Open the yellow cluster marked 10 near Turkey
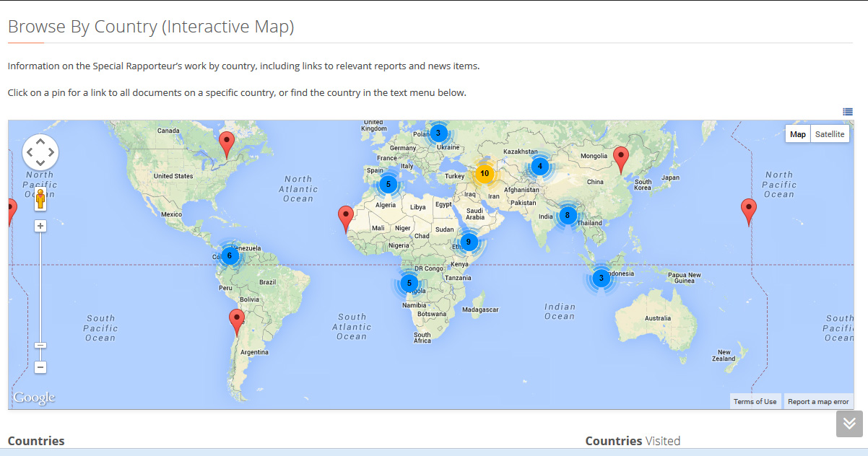The height and width of the screenshot is (456, 868). coord(485,173)
